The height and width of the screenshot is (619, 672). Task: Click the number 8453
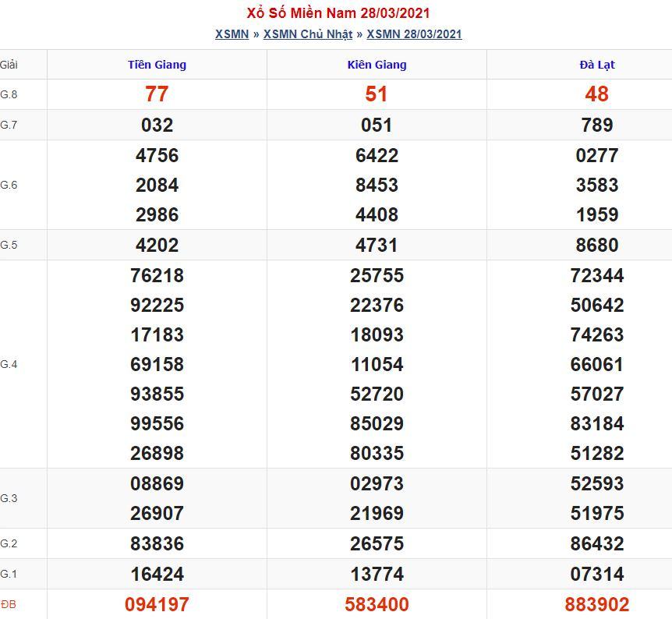click(377, 186)
